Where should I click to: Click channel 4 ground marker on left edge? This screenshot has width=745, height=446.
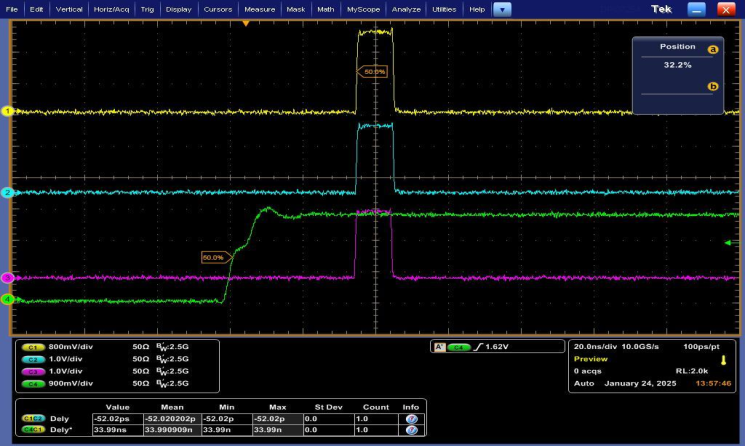click(x=6, y=299)
